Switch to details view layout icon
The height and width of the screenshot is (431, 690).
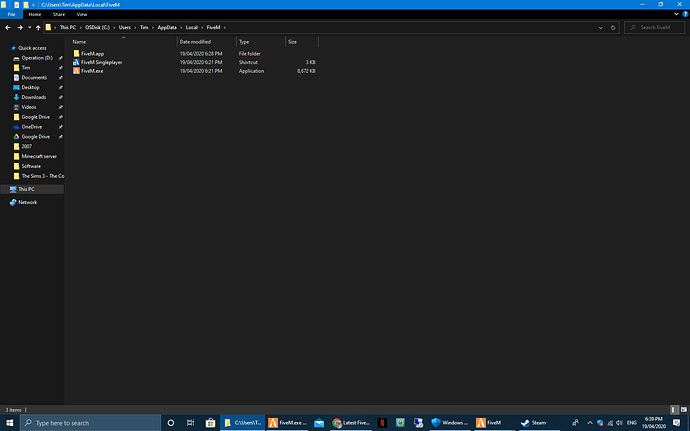[x=674, y=410]
